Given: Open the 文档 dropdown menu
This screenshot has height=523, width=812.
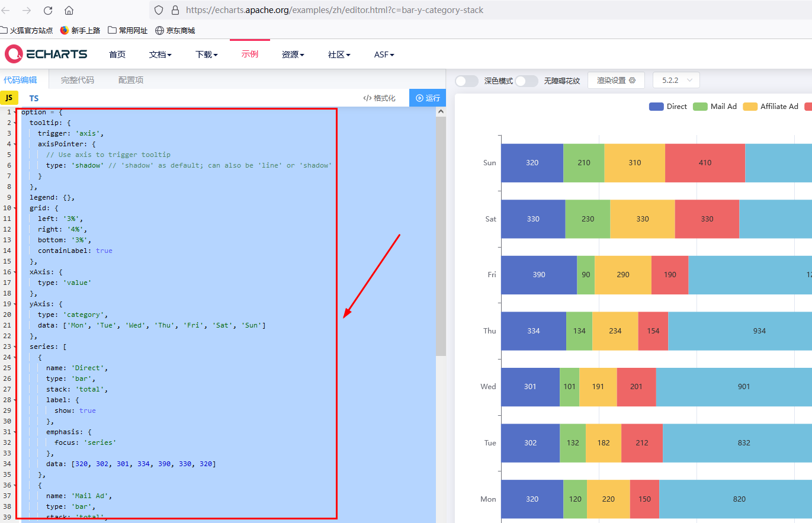Looking at the screenshot, I should (161, 54).
